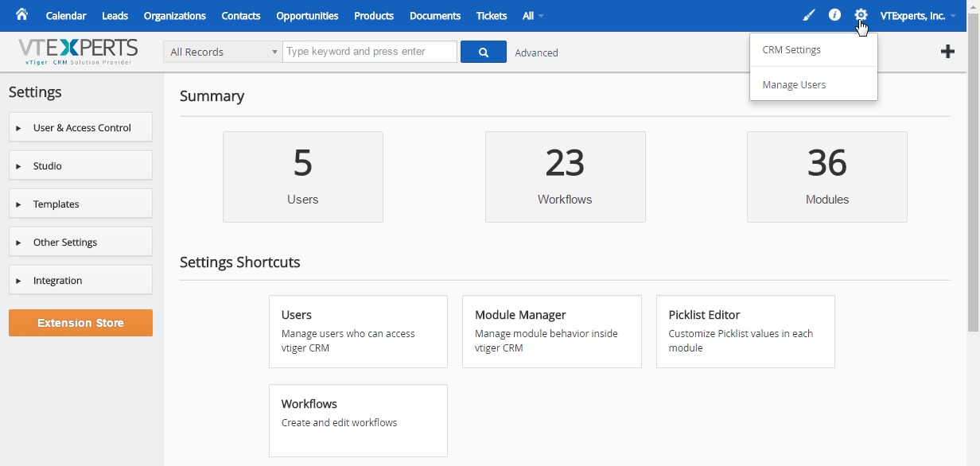Expand the Studio section

pyautogui.click(x=80, y=166)
